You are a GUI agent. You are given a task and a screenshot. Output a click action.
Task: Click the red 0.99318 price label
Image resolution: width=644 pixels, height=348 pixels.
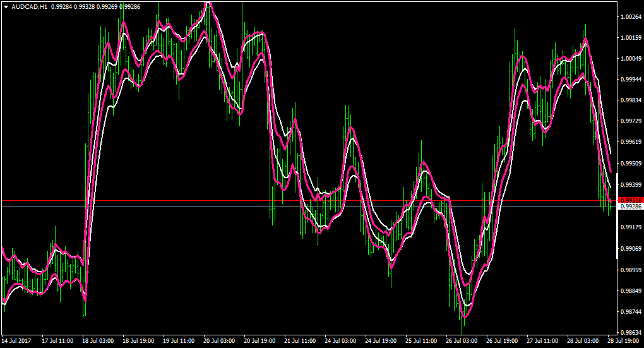click(x=630, y=200)
